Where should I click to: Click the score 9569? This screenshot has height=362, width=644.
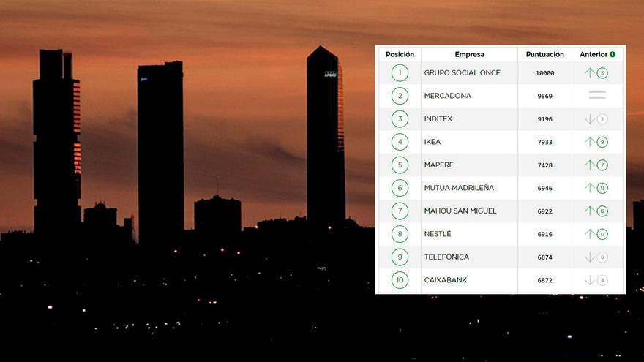point(544,96)
